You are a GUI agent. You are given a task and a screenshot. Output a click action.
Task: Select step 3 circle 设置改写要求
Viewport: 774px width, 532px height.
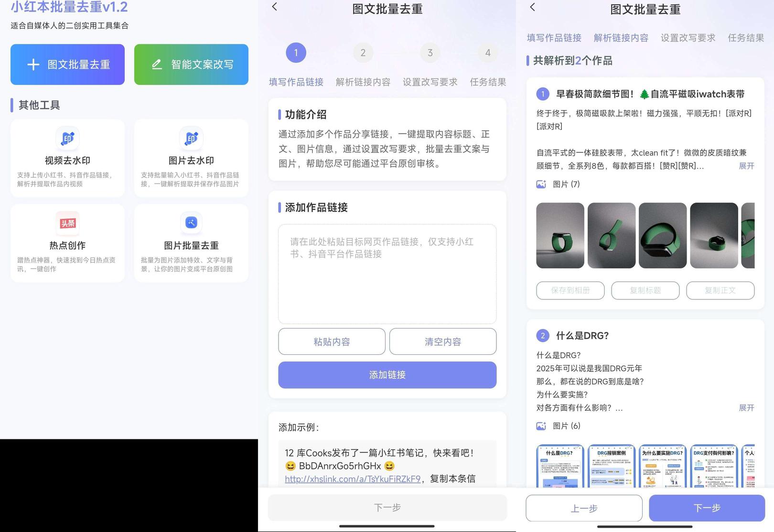pos(430,53)
